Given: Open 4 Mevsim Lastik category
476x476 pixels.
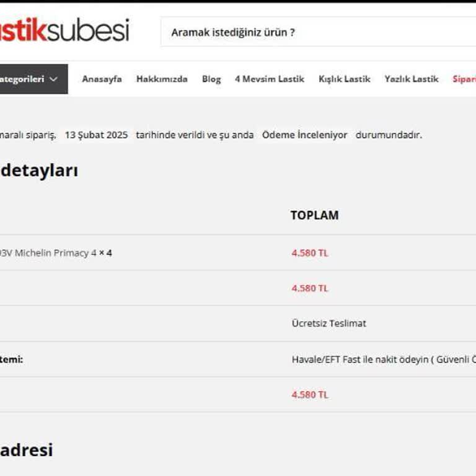Looking at the screenshot, I should (x=269, y=79).
